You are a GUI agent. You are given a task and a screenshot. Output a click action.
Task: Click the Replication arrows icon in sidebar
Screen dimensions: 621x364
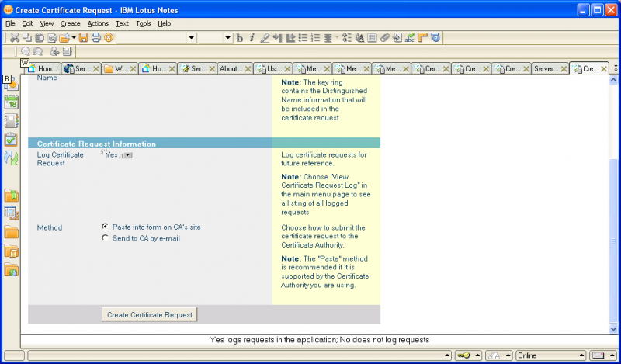[12, 158]
